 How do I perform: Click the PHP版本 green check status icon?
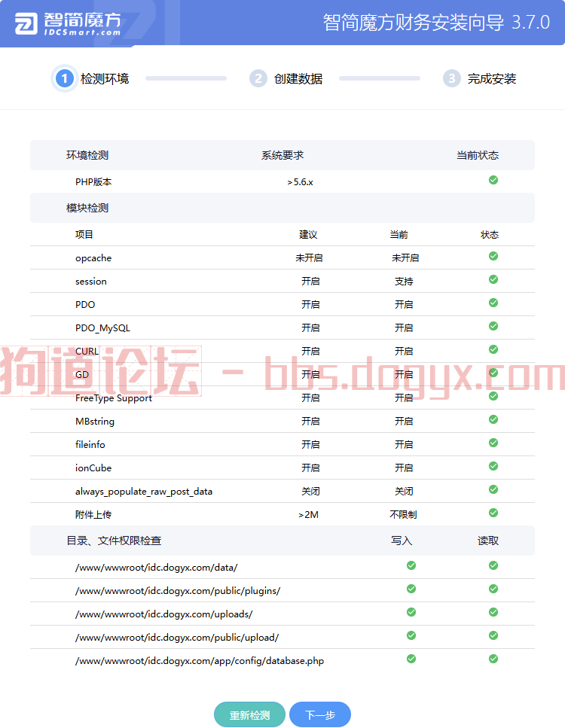pos(493,180)
